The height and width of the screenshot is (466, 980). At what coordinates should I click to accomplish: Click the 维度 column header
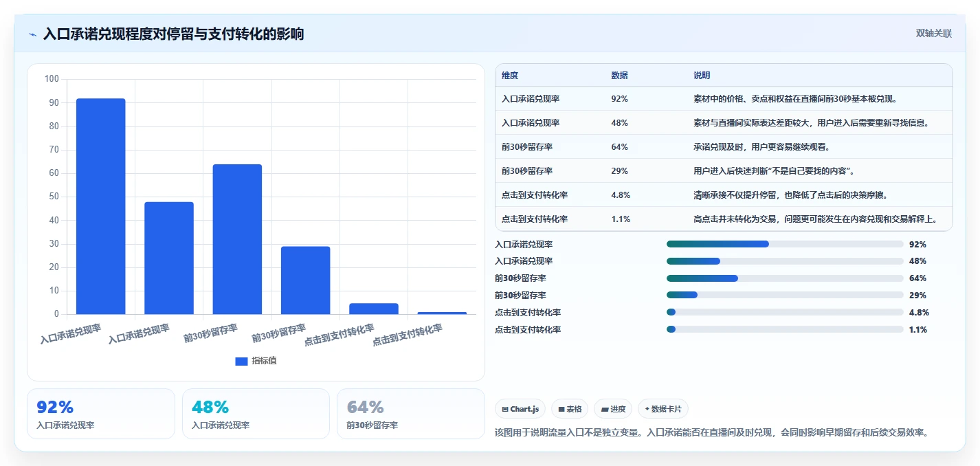510,76
